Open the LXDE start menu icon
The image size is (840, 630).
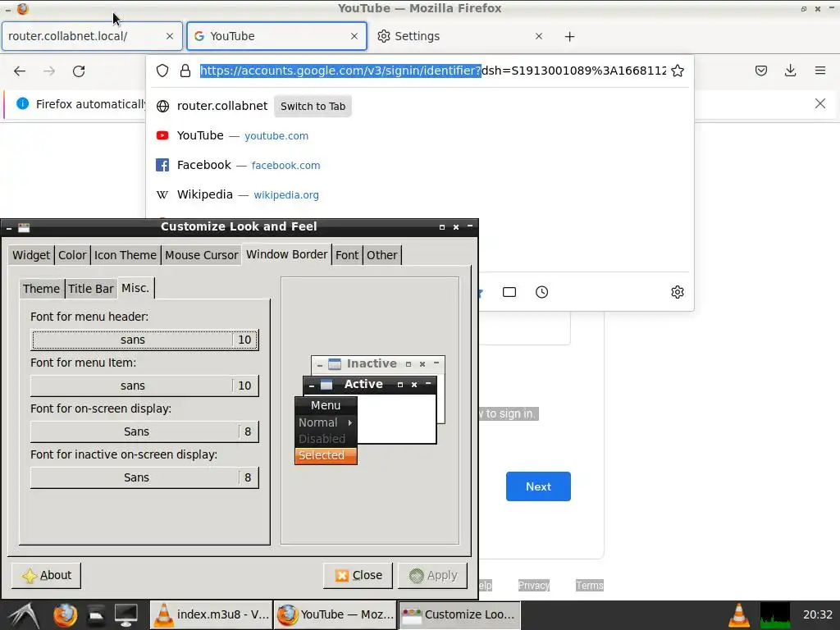tap(24, 615)
